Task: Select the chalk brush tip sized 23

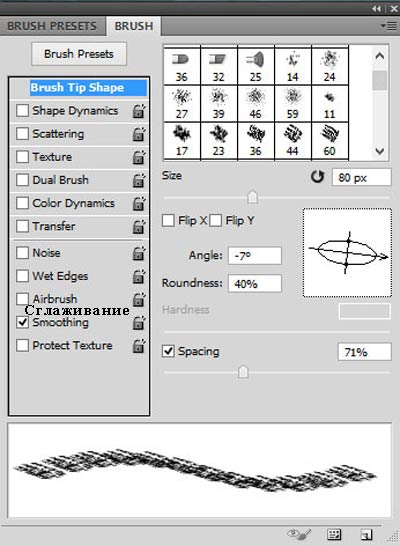Action: tap(219, 141)
